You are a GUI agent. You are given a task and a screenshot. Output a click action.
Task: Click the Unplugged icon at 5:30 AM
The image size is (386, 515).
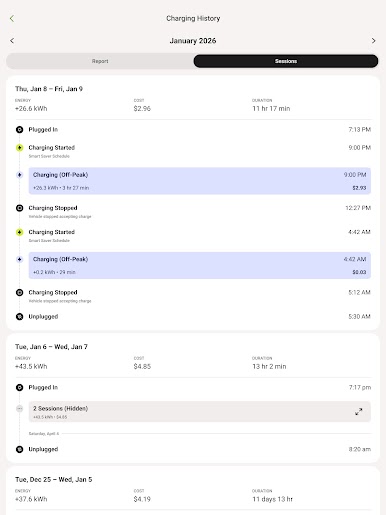[20, 317]
